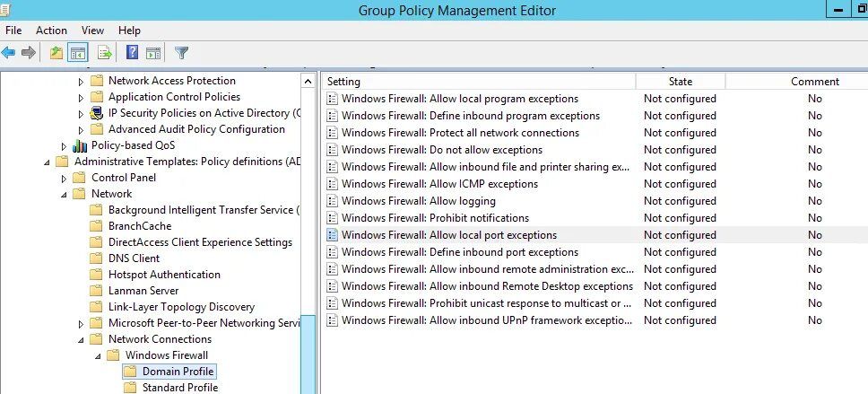Open Help with the question mark icon

coord(132,53)
